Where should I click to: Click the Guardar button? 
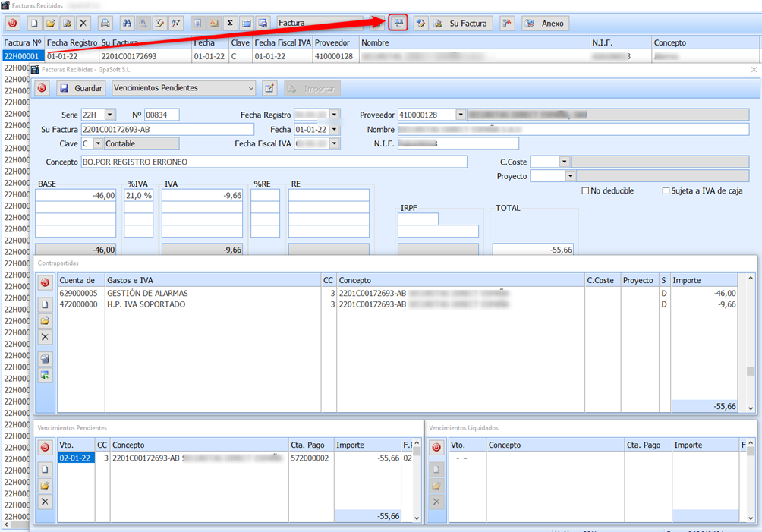pos(81,88)
